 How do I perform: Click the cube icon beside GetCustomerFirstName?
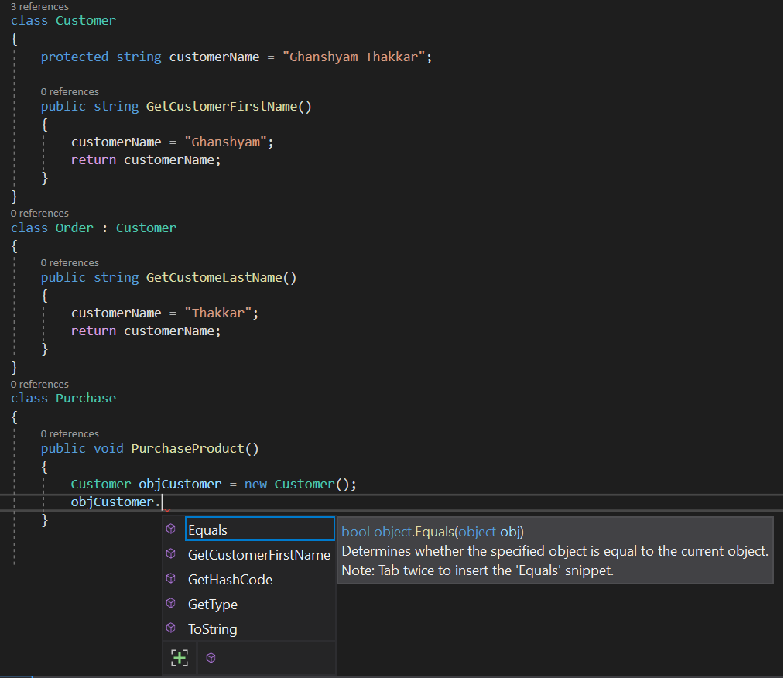tap(170, 554)
